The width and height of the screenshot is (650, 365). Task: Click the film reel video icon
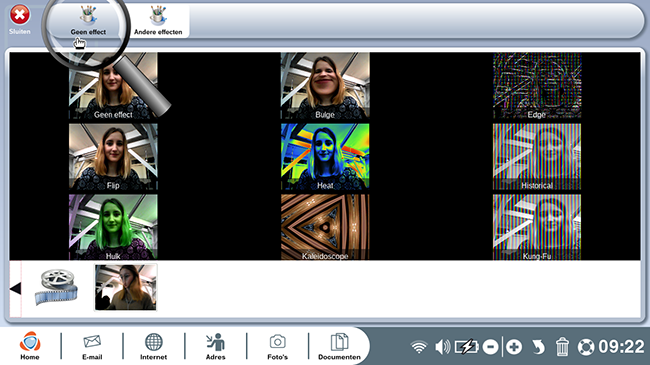tap(56, 287)
